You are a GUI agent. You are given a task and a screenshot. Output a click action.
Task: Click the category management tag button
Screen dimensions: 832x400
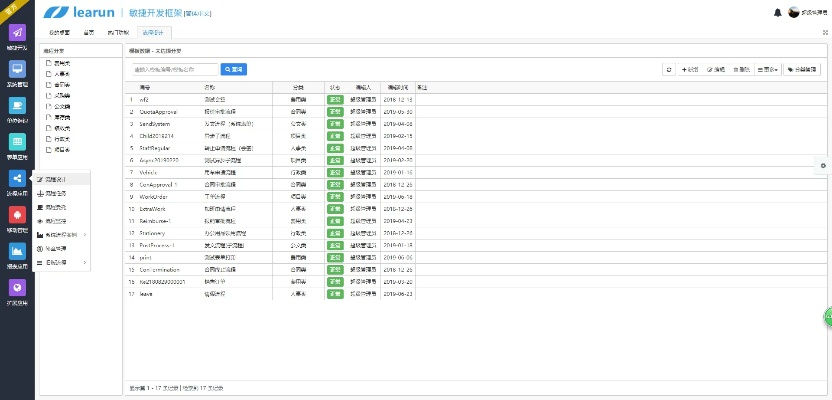tap(802, 70)
